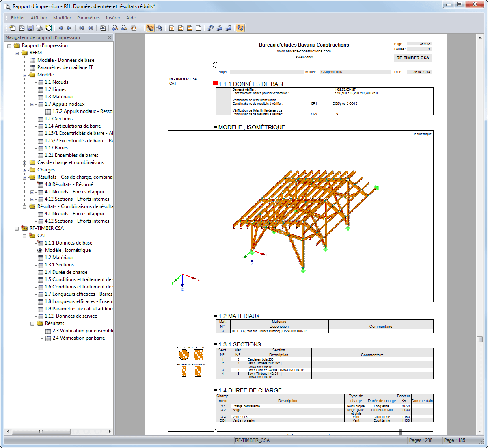Click the blank page layout icon
The image size is (488, 448).
[199, 28]
